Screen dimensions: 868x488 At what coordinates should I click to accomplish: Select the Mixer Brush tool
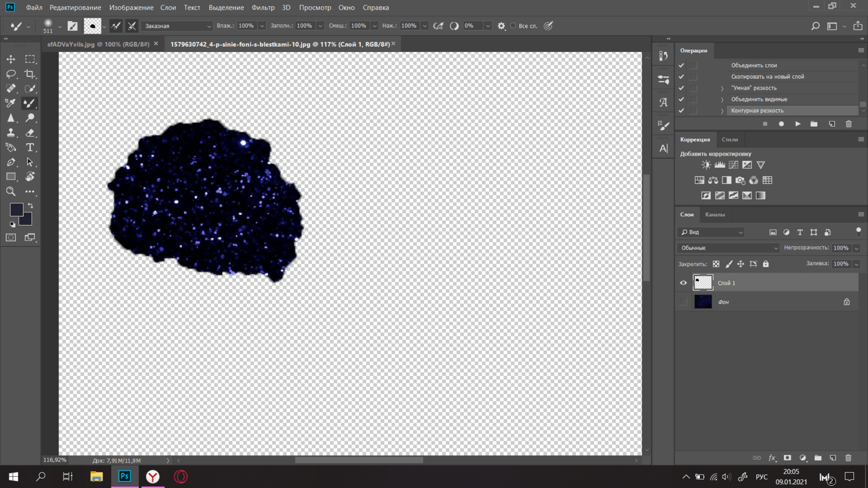[30, 103]
